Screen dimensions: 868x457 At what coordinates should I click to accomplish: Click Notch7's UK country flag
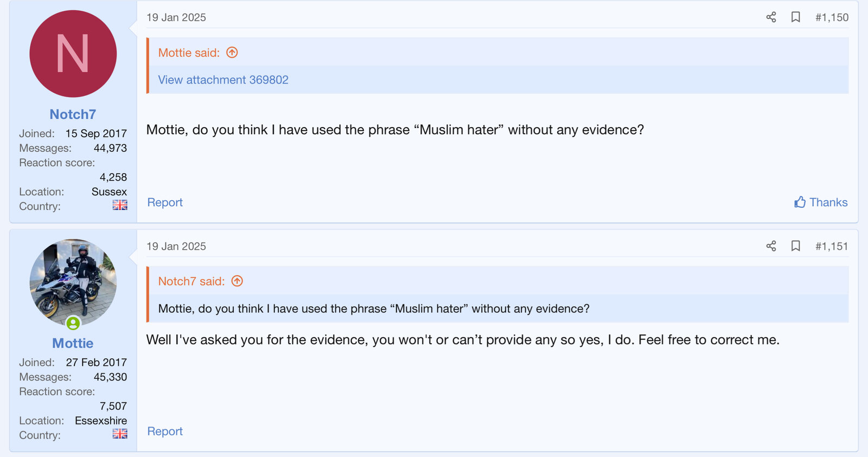tap(120, 205)
